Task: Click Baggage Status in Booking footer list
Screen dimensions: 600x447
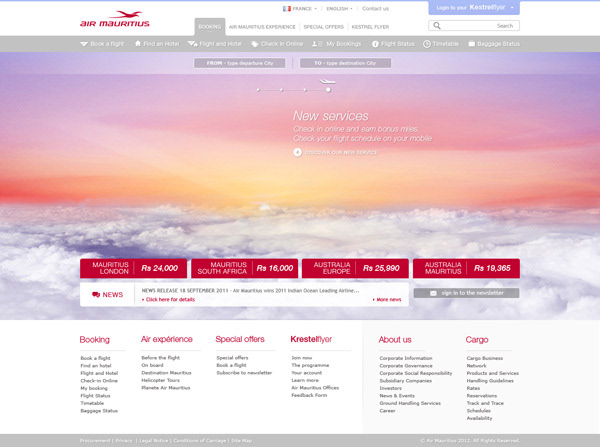Action: coord(99,411)
